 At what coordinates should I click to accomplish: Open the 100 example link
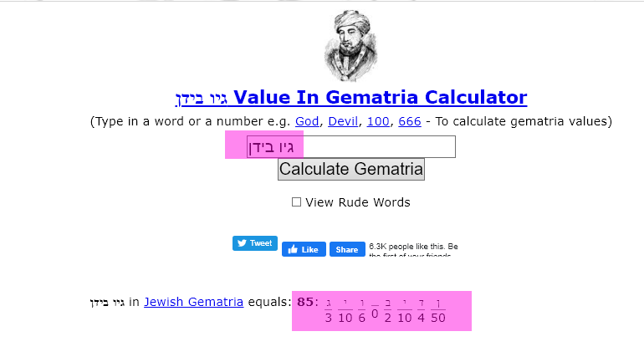(x=378, y=121)
